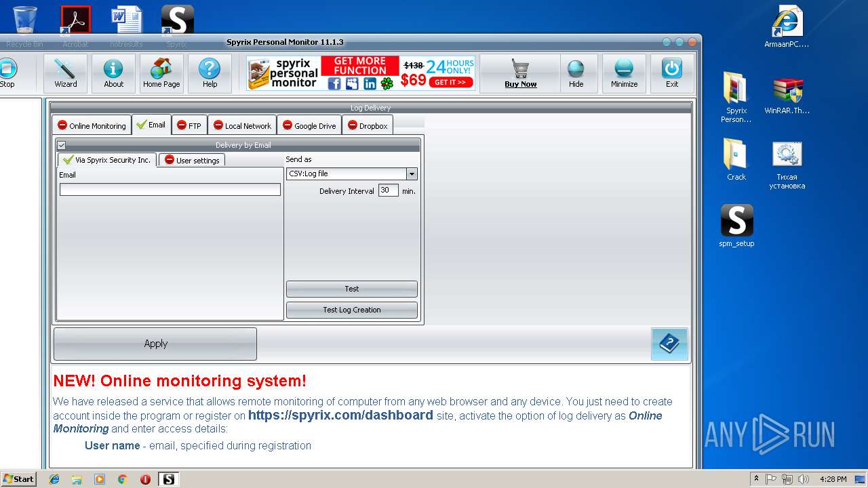Open the spyrix.com/dashboard link
The width and height of the screenshot is (868, 488).
tap(340, 415)
